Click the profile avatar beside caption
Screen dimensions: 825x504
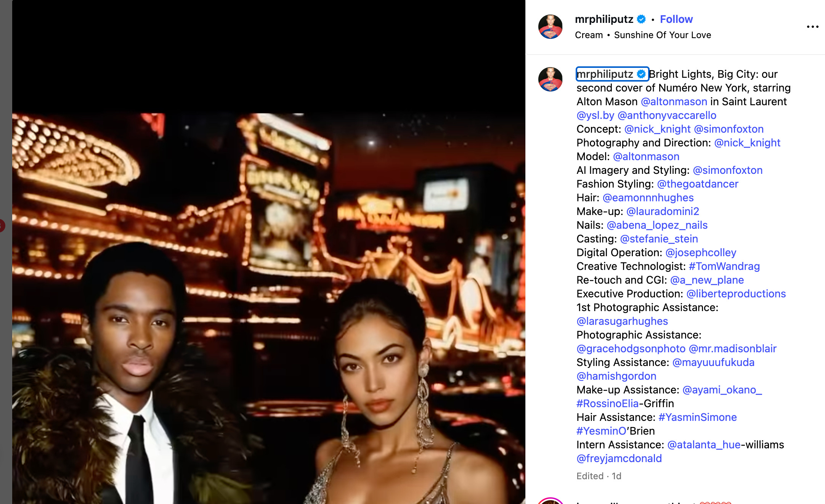pos(550,79)
